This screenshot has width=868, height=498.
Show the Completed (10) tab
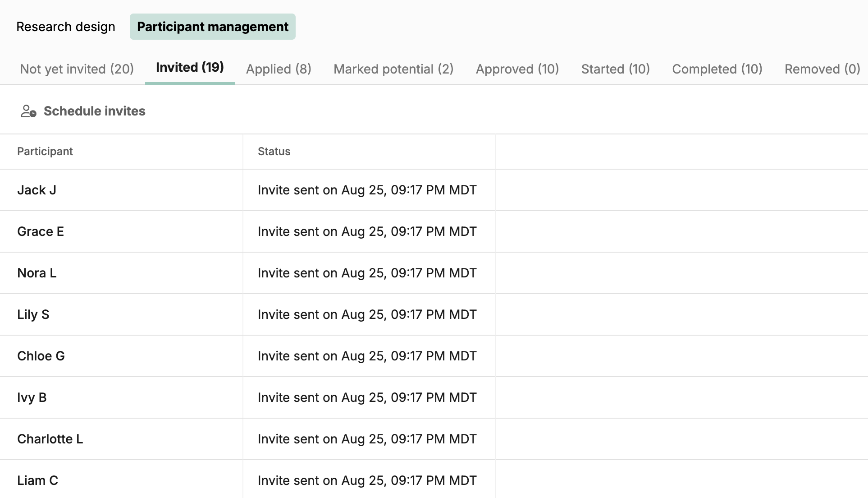tap(717, 69)
